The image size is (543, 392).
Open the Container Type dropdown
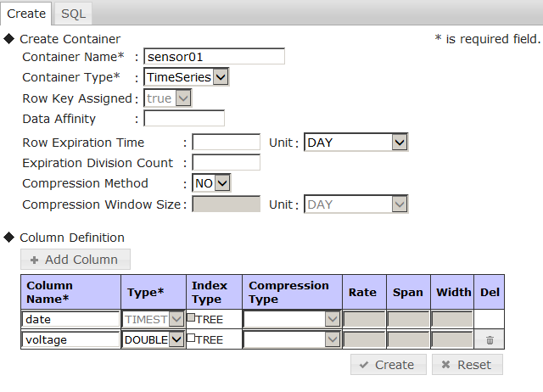pyautogui.click(x=186, y=77)
